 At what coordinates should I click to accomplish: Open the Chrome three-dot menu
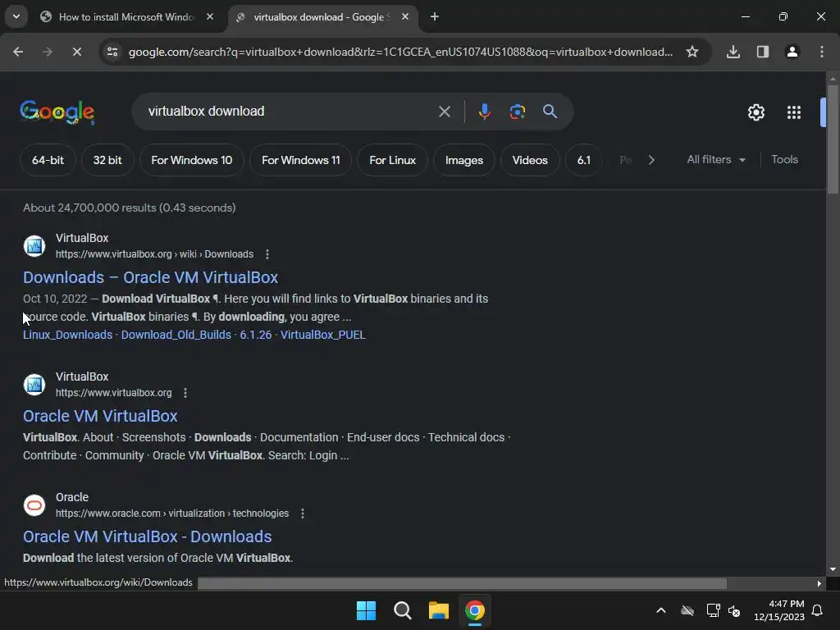tap(822, 52)
